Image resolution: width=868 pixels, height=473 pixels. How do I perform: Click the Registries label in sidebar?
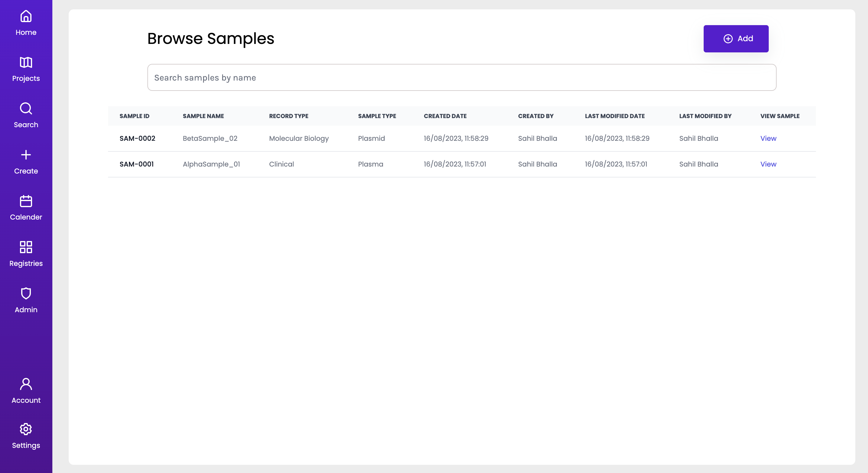[x=26, y=263]
